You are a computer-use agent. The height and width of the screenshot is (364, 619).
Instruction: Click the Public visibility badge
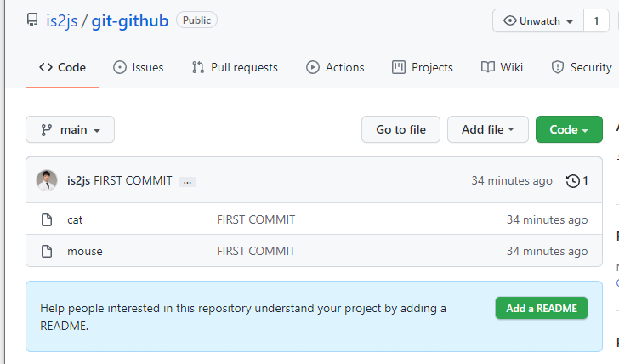click(x=196, y=20)
